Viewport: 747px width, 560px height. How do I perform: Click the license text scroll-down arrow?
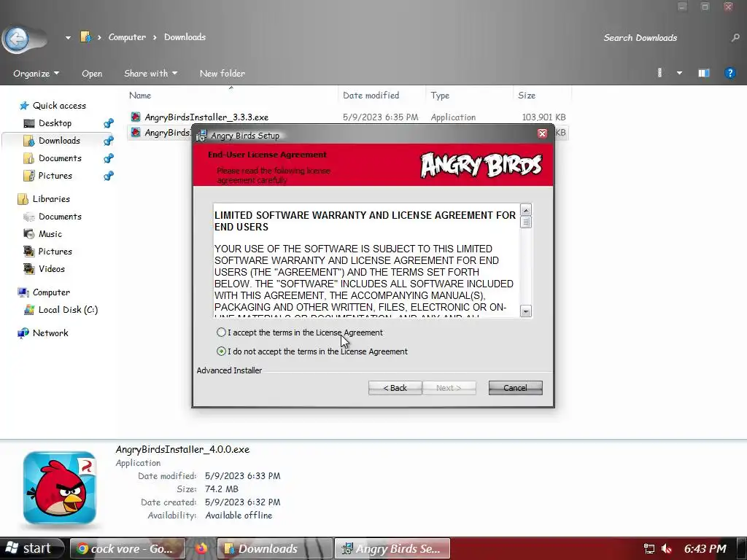click(x=526, y=311)
